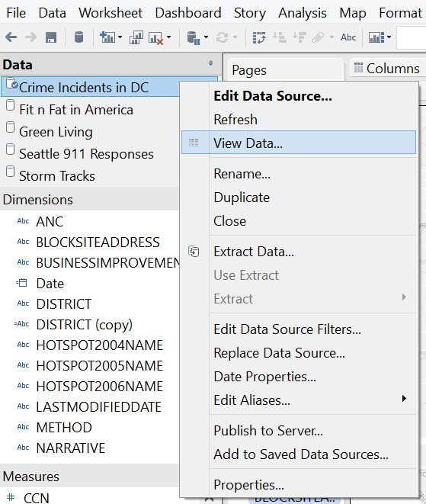
Task: Click the Abc icon beside ANC
Action: 23,221
